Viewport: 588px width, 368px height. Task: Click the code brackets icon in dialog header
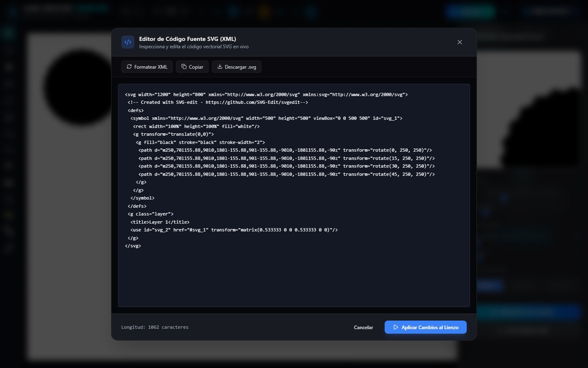coord(128,42)
